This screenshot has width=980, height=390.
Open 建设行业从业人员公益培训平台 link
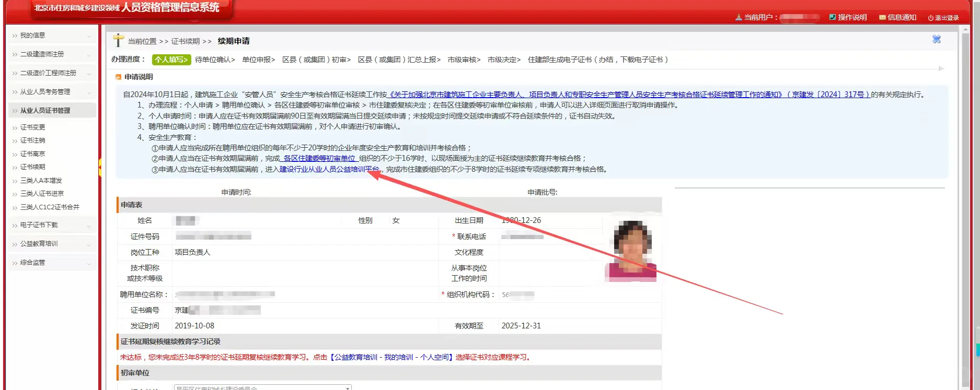point(329,169)
